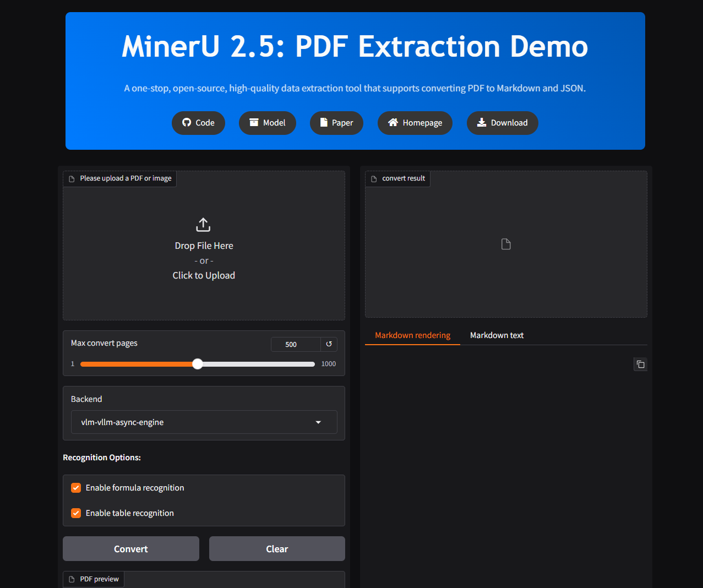
Task: Switch to the Markdown text tab
Action: pos(497,335)
